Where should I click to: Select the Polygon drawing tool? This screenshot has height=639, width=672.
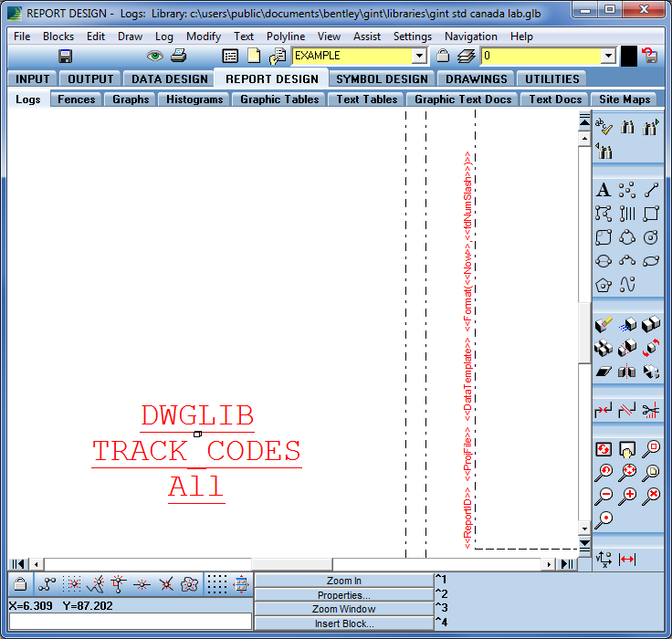coord(604,285)
